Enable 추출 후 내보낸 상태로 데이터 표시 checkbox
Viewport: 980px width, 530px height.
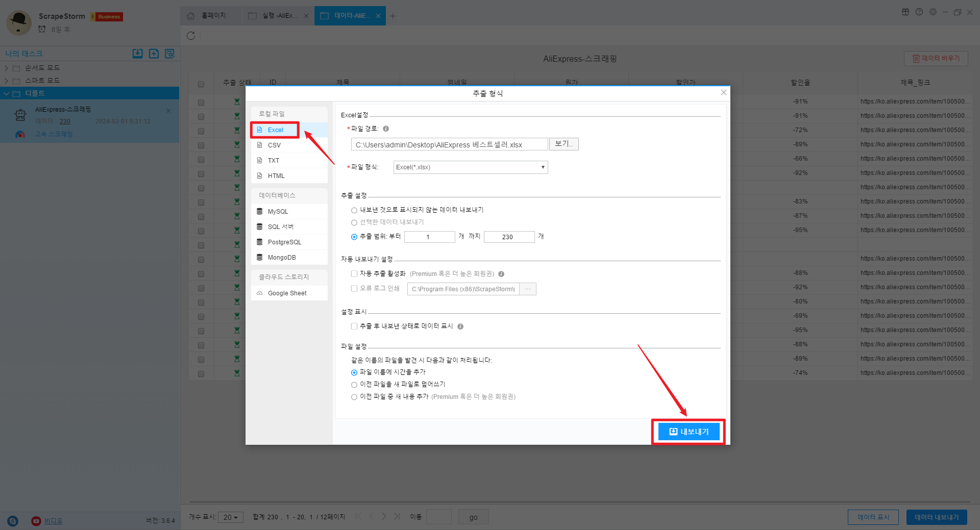click(354, 326)
